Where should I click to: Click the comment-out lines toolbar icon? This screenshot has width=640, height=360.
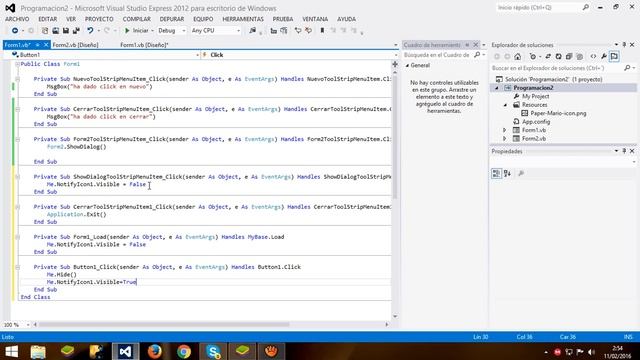click(298, 31)
